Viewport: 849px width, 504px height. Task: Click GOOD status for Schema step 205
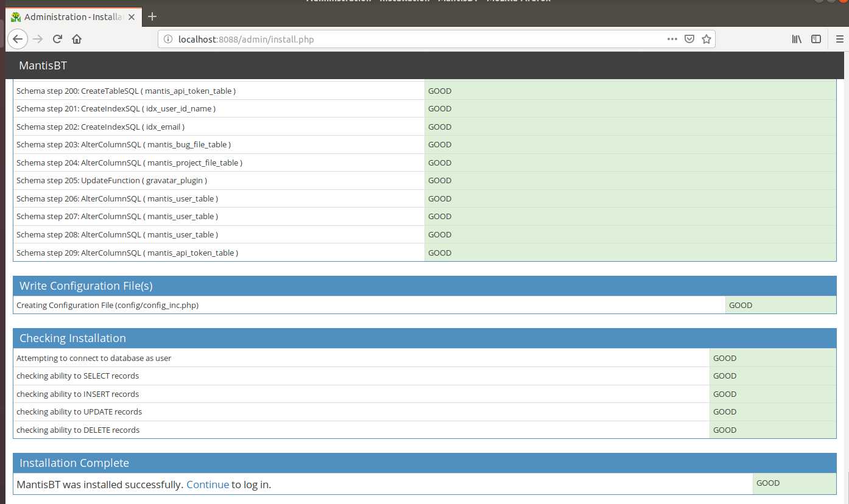pos(440,180)
